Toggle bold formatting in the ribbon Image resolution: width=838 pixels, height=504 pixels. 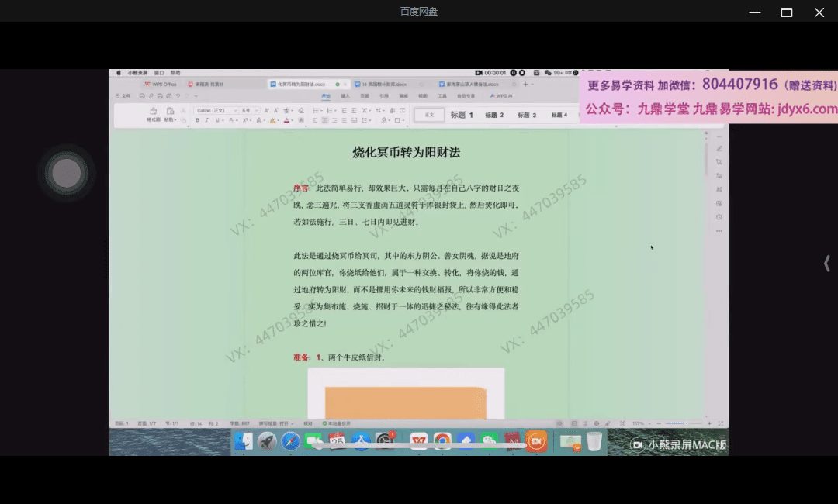(198, 120)
